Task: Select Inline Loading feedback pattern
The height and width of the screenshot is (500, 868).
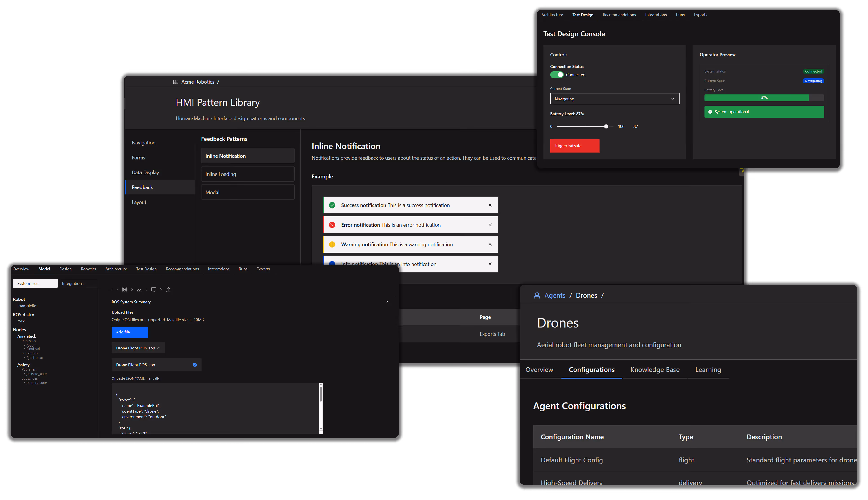Action: (248, 174)
